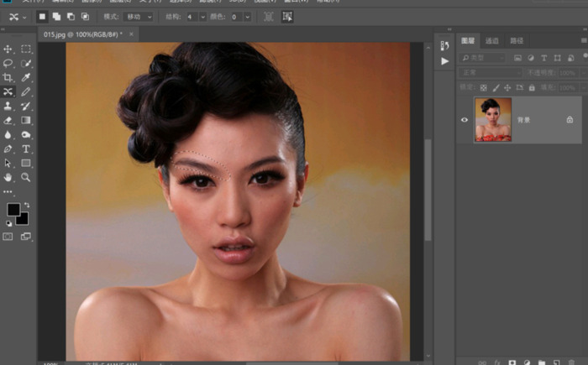
Task: Open the 颜色 value dropdown
Action: 239,16
